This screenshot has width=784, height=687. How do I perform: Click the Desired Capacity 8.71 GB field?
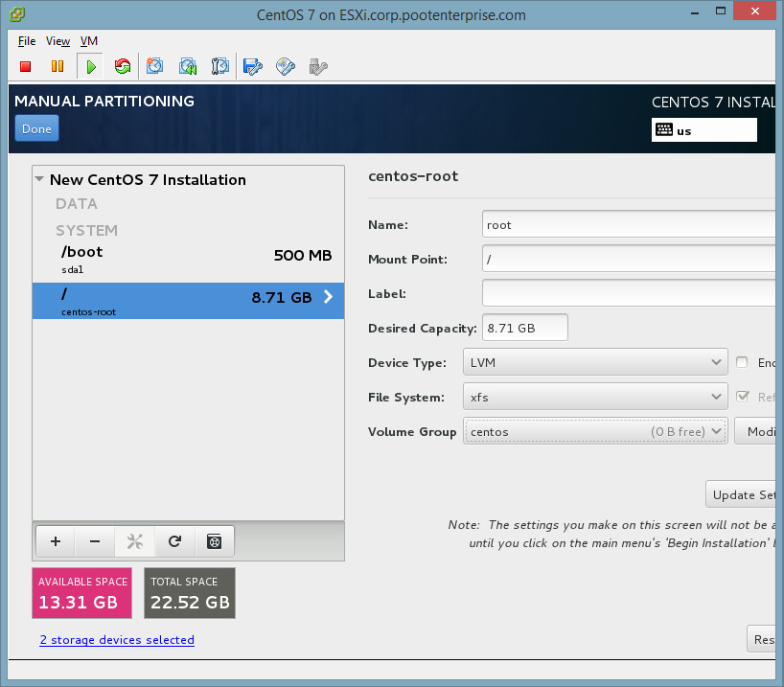click(525, 328)
